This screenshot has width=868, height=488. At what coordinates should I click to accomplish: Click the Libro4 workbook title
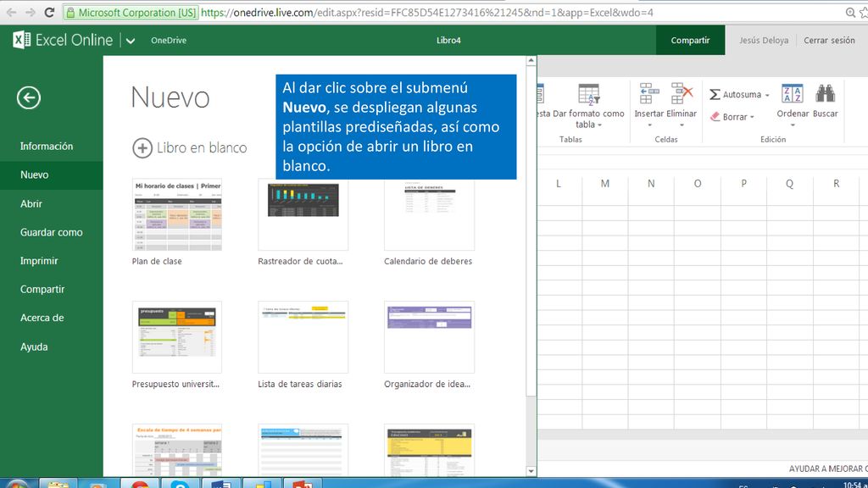448,41
